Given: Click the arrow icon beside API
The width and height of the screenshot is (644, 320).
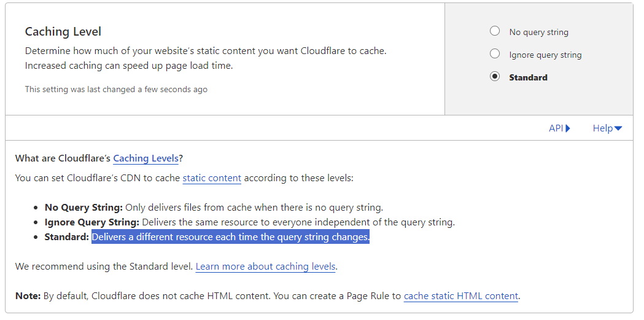Looking at the screenshot, I should 568,128.
